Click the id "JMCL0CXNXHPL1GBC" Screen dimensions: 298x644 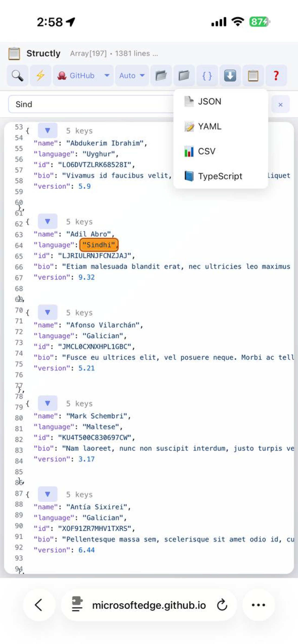(x=95, y=347)
